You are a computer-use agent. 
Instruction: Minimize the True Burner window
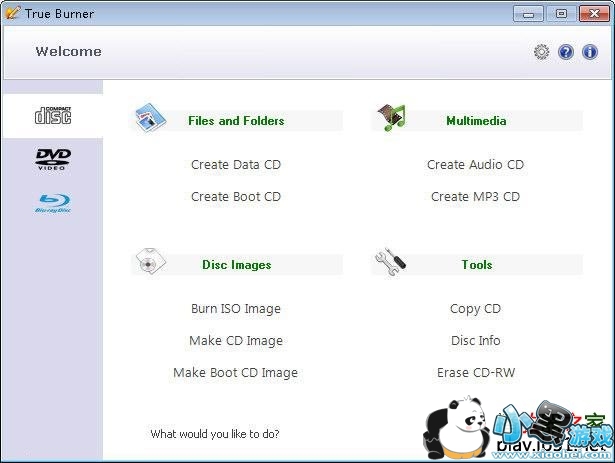[x=528, y=14]
